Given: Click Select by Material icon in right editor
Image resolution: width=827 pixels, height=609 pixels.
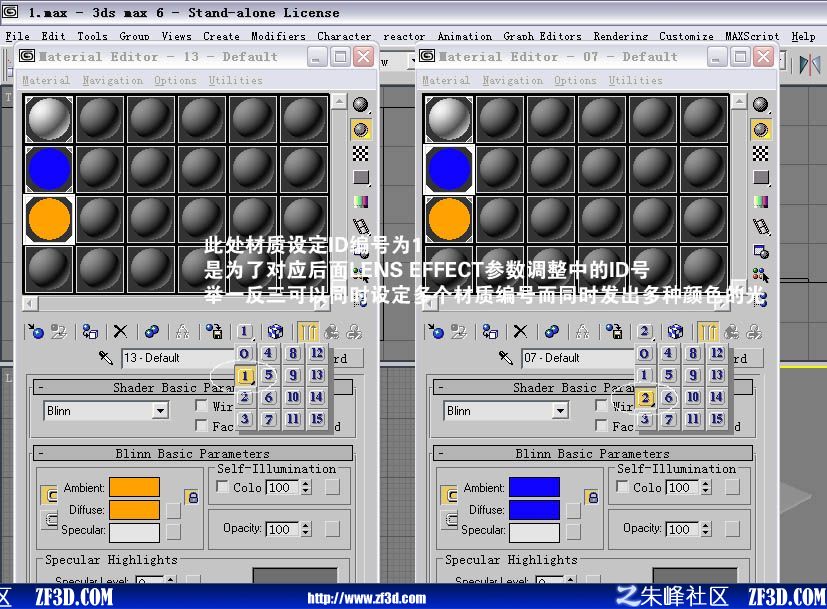Looking at the screenshot, I should coord(761,275).
